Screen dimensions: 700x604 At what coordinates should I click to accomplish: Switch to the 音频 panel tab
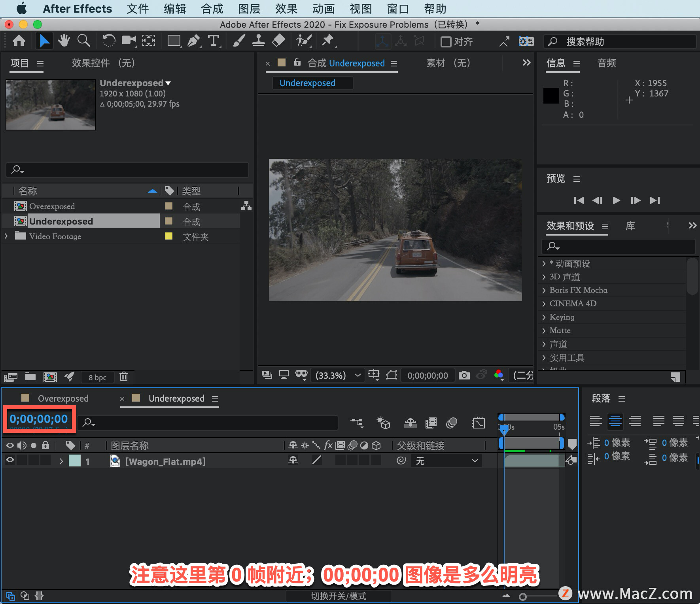pos(607,63)
